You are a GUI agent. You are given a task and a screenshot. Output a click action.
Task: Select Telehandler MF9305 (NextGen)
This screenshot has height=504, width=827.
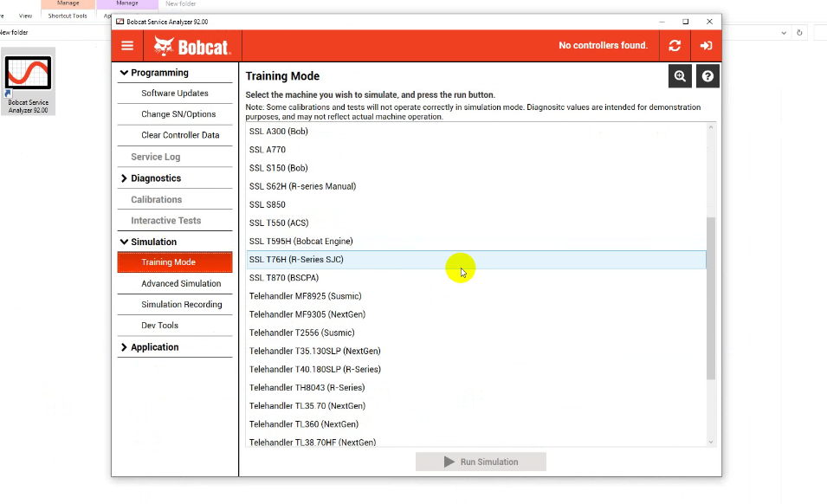click(476, 314)
